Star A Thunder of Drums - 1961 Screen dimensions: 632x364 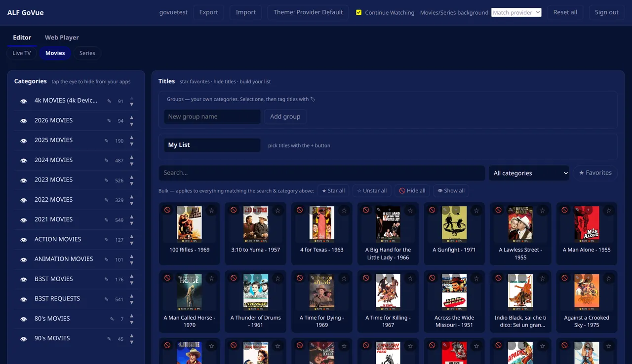pyautogui.click(x=278, y=279)
